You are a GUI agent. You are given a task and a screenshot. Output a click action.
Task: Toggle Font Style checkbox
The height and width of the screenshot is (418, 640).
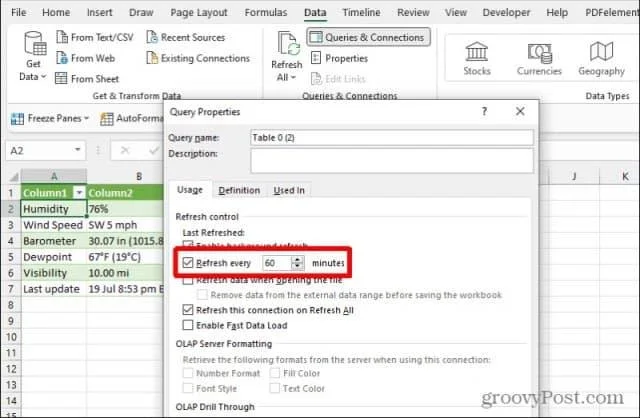point(188,388)
